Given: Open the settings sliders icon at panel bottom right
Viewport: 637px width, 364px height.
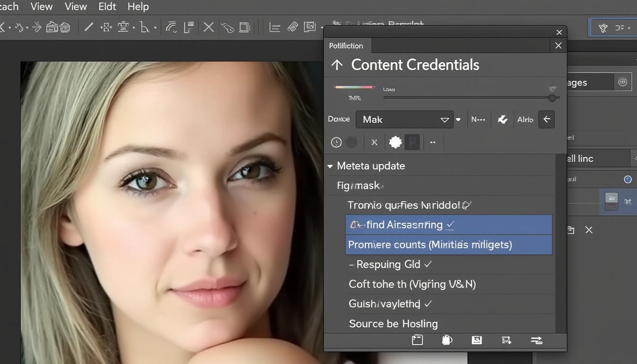Looking at the screenshot, I should [x=536, y=340].
